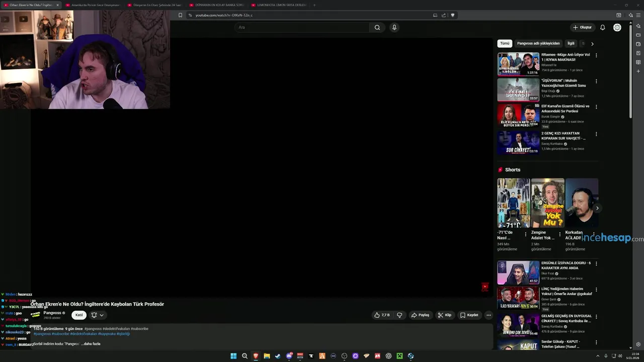644x362 pixels.
Task: Show next Shorts with right arrow
Action: [597, 208]
